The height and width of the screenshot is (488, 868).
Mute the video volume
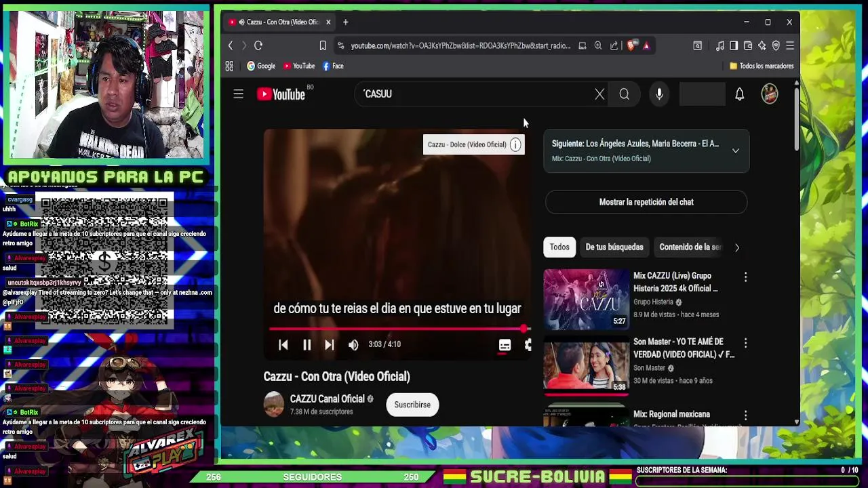click(x=353, y=345)
